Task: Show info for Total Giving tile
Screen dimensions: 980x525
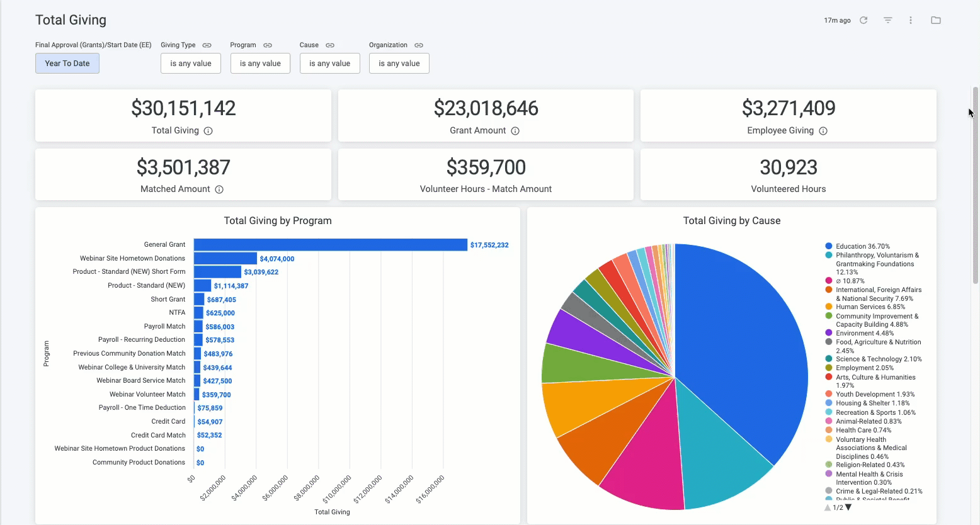Action: (x=208, y=131)
